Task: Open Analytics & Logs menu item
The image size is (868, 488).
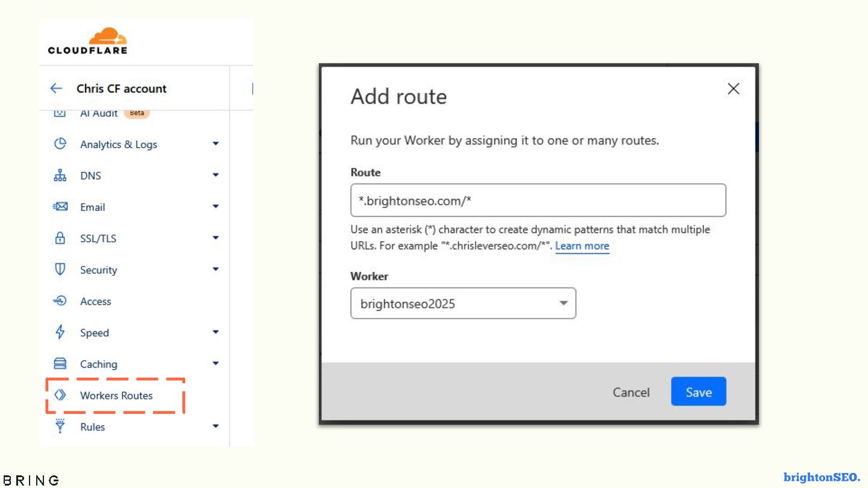Action: point(119,145)
